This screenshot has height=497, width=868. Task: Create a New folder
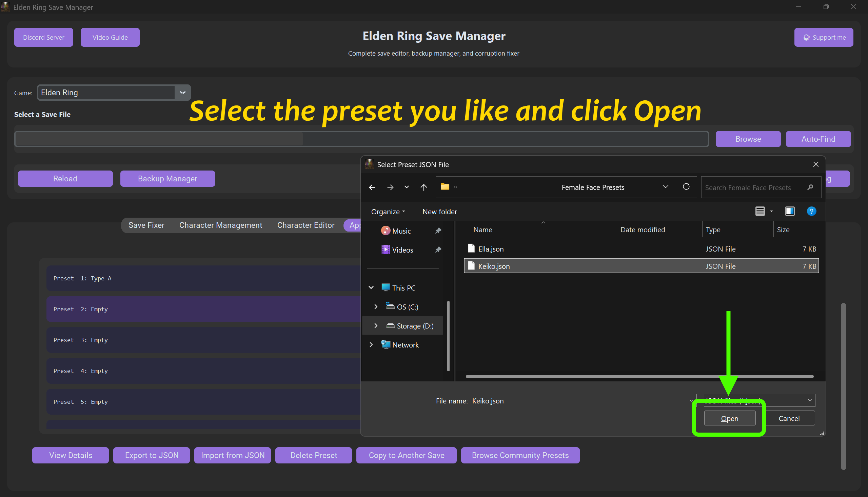pyautogui.click(x=440, y=212)
